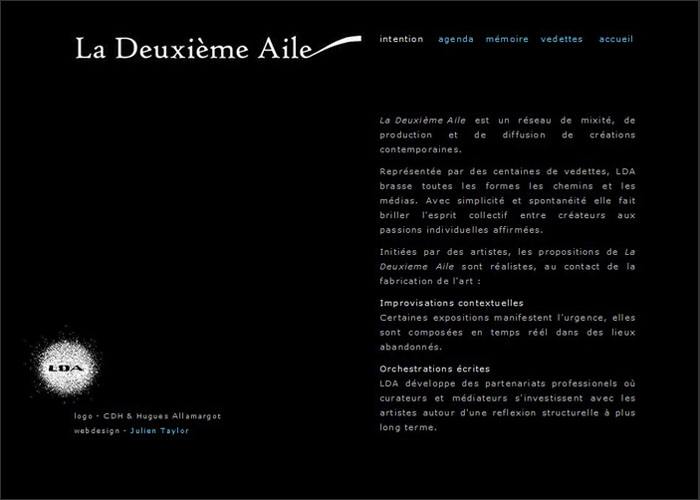Click the logo credit CDH & Hugues Allamargot

tap(147, 416)
